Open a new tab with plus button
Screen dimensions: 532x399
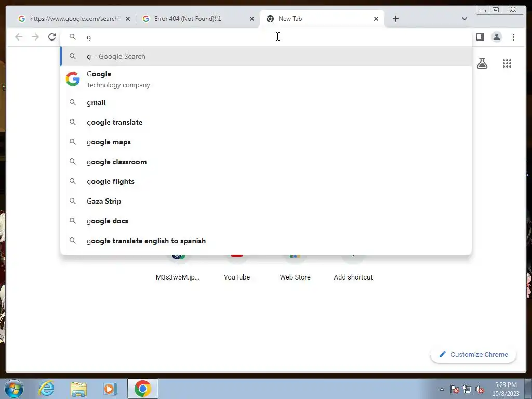pyautogui.click(x=395, y=19)
